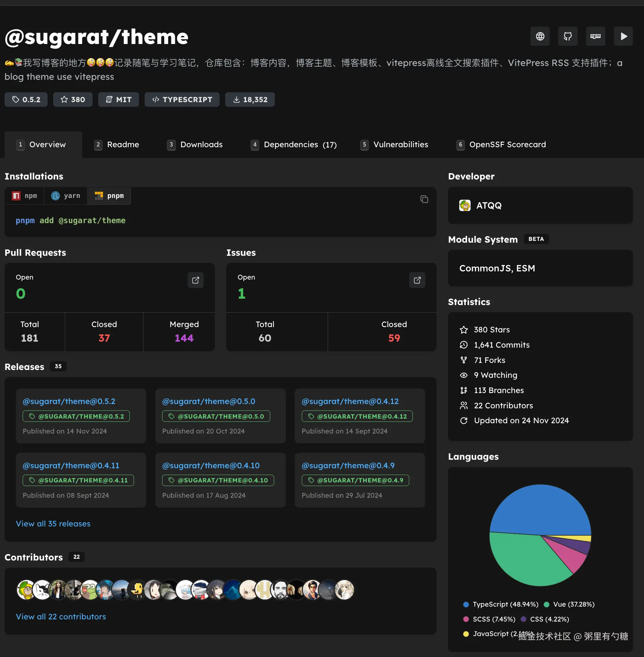Screen dimensions: 644x657
Task: Switch to the Overview tab
Action: [x=43, y=144]
